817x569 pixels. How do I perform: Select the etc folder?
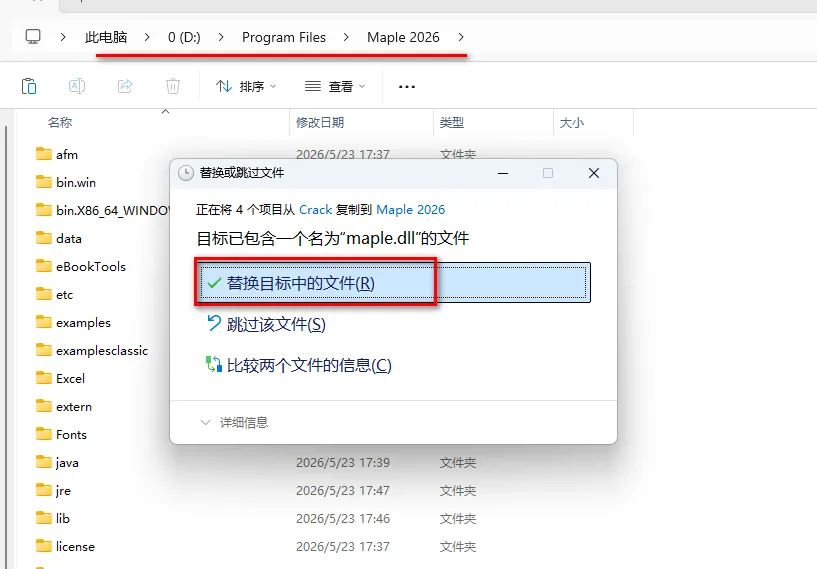click(x=65, y=295)
